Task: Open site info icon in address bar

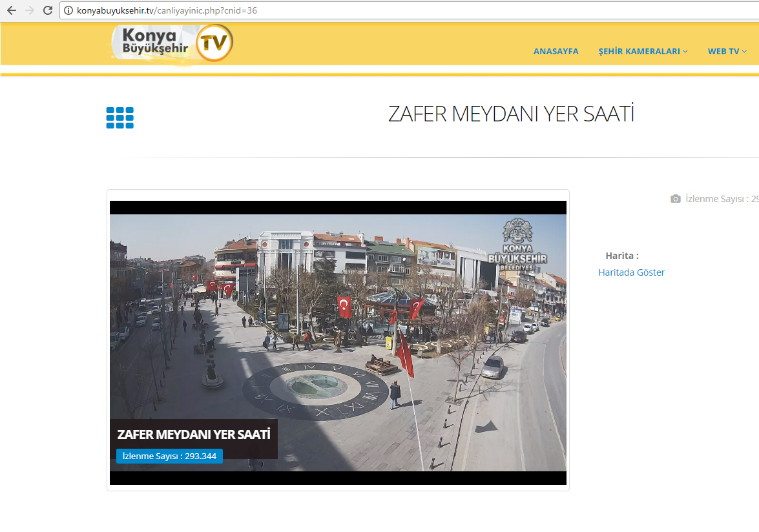Action: (x=68, y=10)
